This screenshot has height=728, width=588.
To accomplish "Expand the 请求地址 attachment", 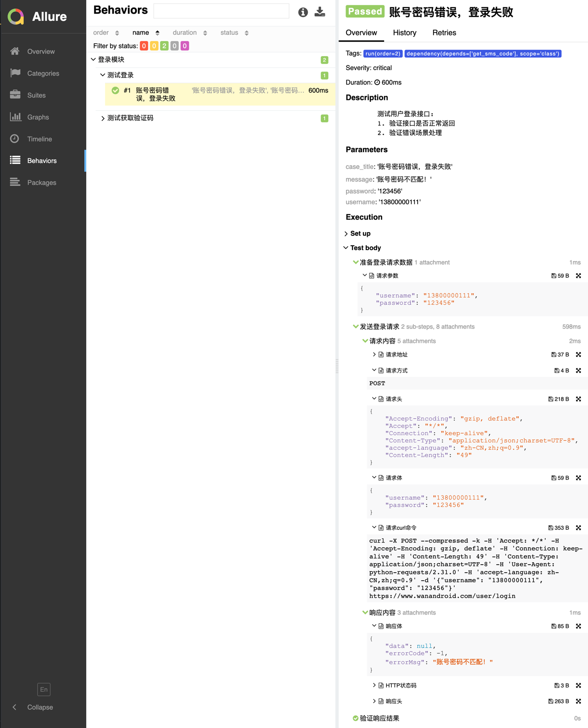I will [x=374, y=355].
